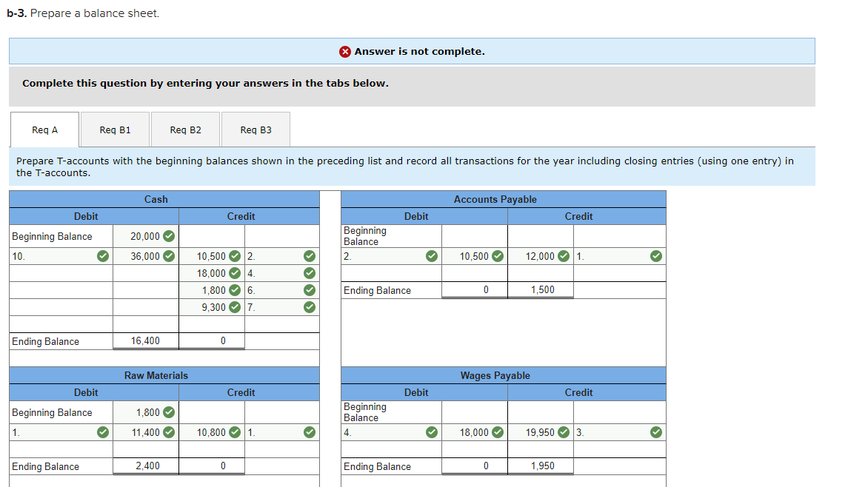Click Raw Materials 'Ending Balance' label
The image size is (868, 487).
point(45,466)
